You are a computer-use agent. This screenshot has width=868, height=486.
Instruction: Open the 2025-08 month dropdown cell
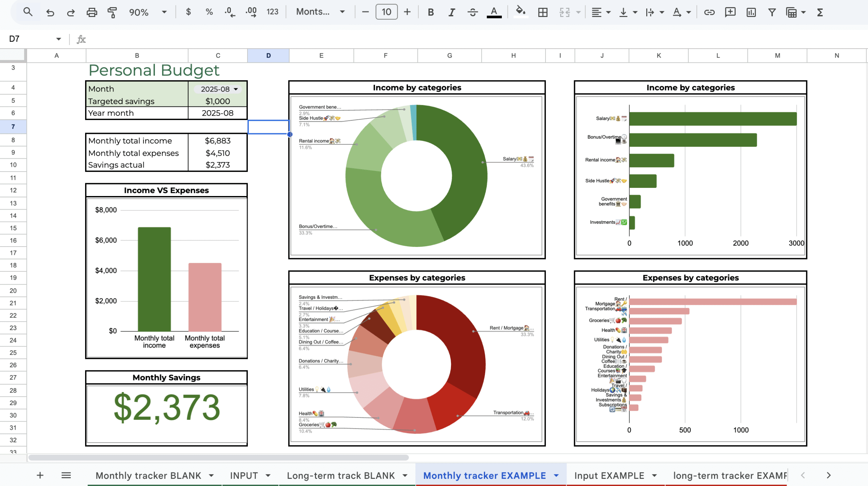(x=219, y=89)
